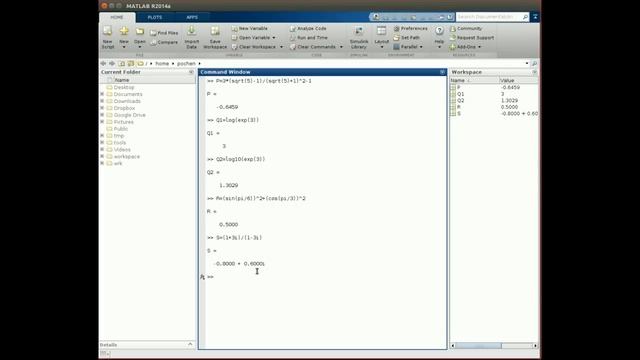640x360 pixels.
Task: Click the Workspace panel actions button
Action: pyautogui.click(x=534, y=72)
